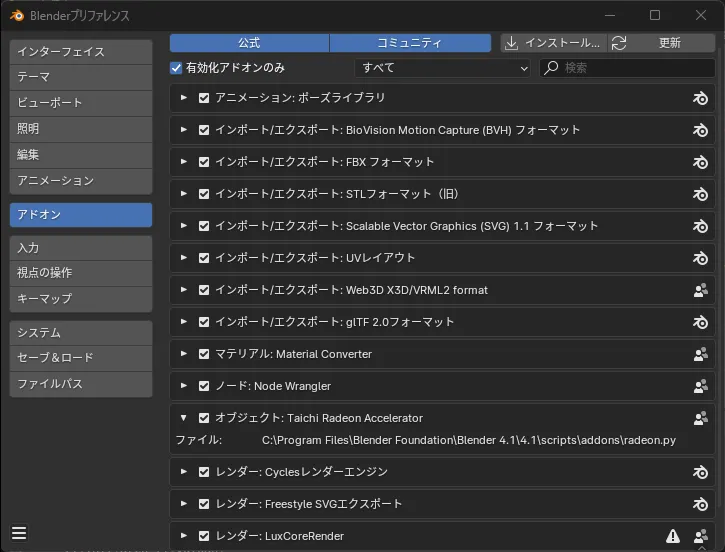
Task: Click the hamburger menu icon at the bottom left
Action: pos(19,533)
